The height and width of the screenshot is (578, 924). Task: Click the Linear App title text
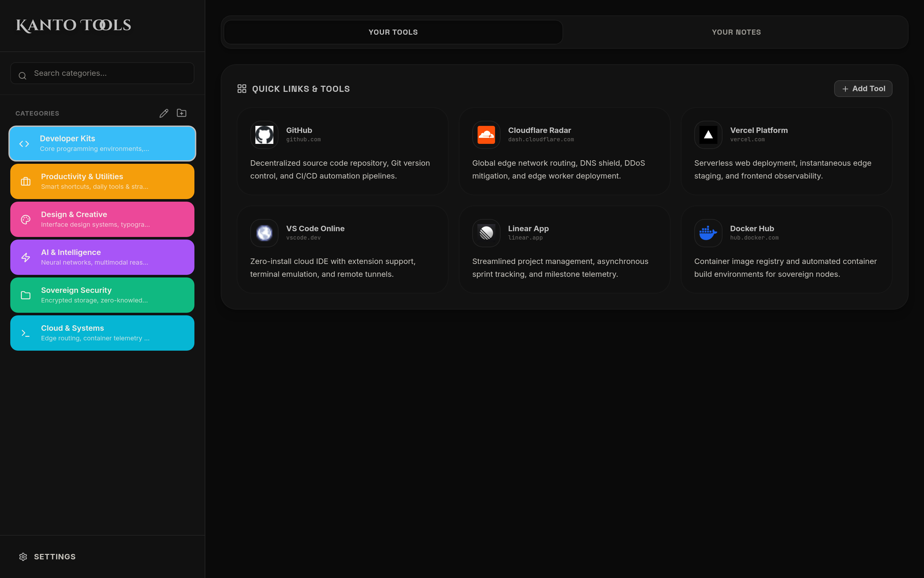[528, 229]
